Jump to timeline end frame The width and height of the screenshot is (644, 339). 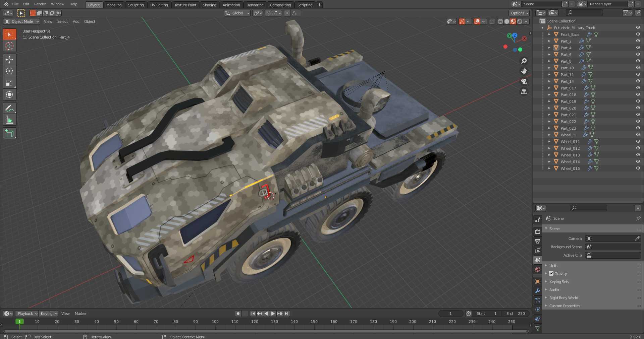coord(286,314)
